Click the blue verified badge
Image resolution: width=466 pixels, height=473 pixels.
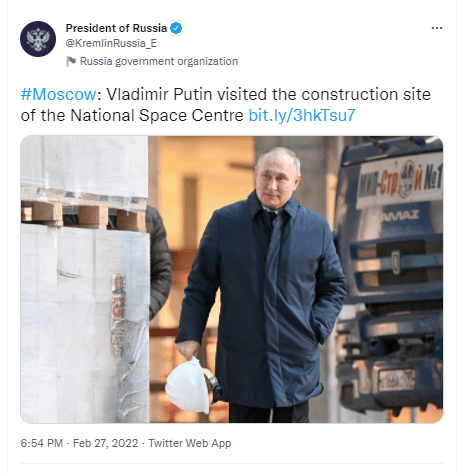(176, 28)
